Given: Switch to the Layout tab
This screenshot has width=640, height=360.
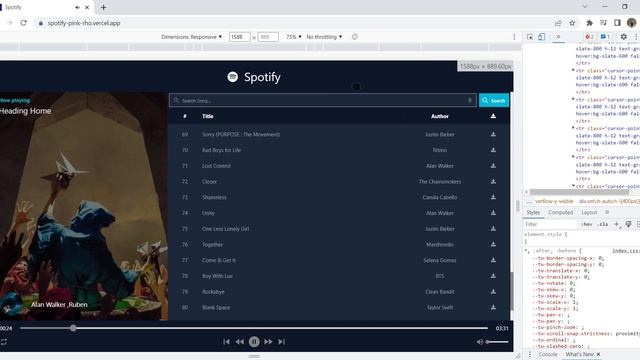Looking at the screenshot, I should point(589,213).
